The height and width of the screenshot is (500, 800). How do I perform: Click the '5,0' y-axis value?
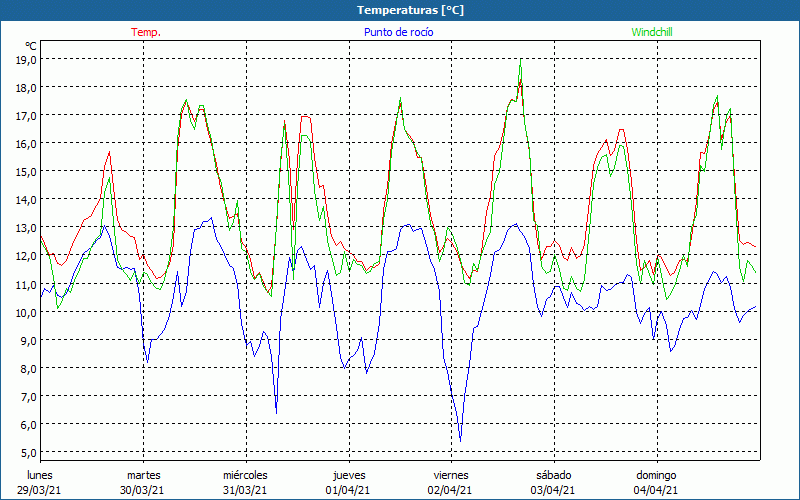(28, 453)
